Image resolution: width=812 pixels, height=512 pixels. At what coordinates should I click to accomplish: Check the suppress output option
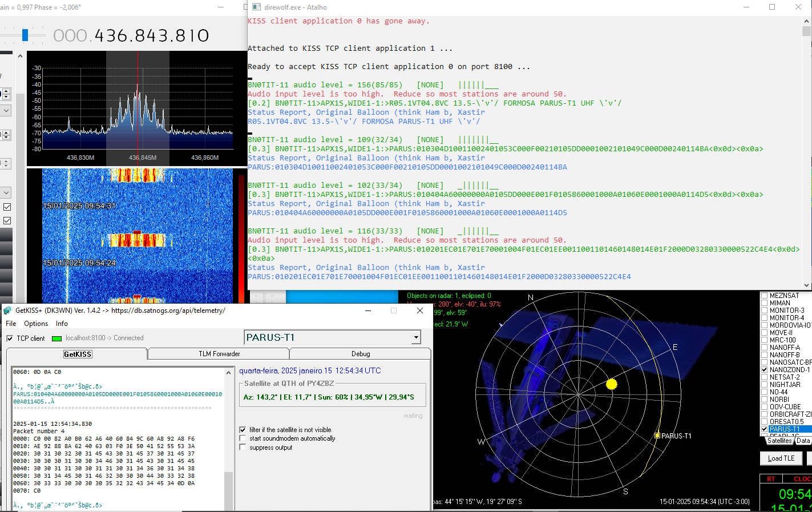243,448
